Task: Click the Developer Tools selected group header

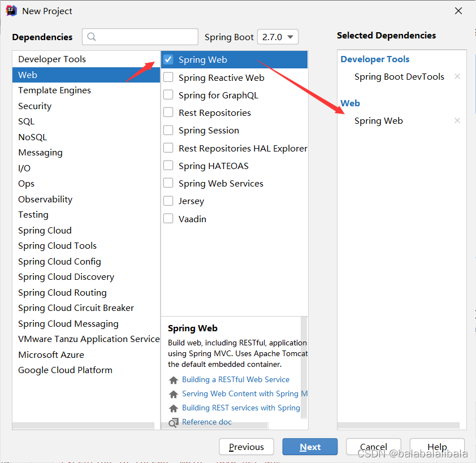Action: point(375,59)
